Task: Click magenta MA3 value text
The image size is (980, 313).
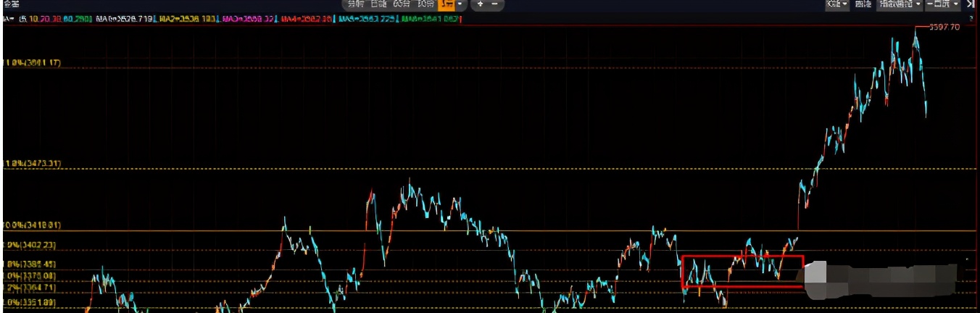Action: click(246, 18)
